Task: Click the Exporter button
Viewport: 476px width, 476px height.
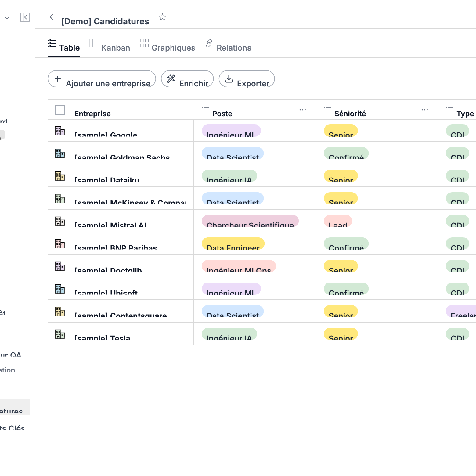Action: click(247, 79)
